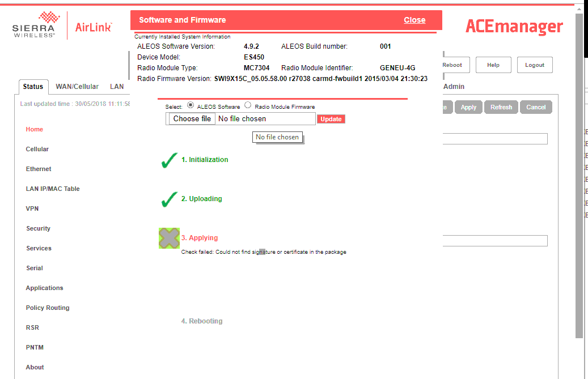Viewport: 588px width, 379px height.
Task: Switch to the LAN tab
Action: [x=117, y=87]
